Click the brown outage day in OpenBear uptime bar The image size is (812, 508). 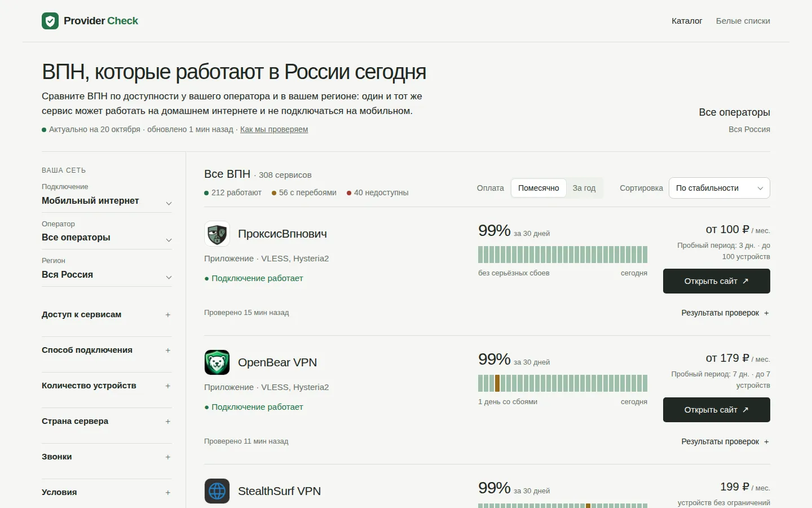tap(497, 383)
